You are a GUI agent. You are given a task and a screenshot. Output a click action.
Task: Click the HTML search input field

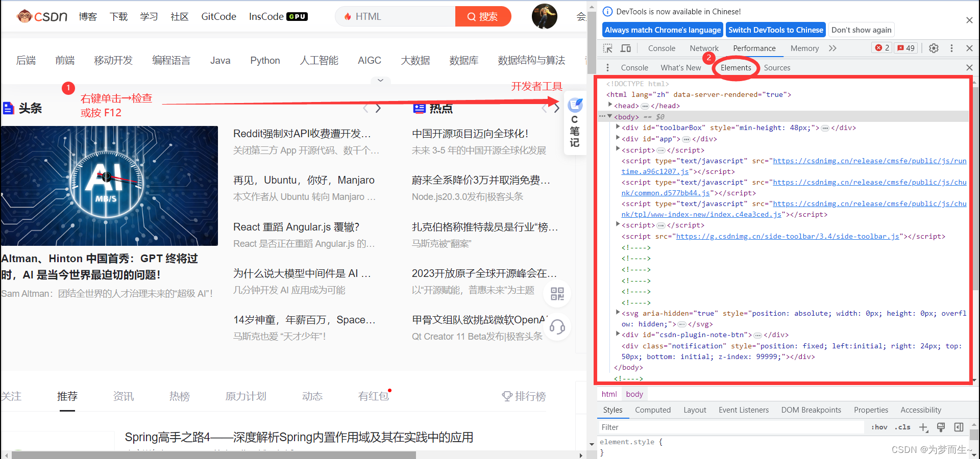pyautogui.click(x=396, y=16)
